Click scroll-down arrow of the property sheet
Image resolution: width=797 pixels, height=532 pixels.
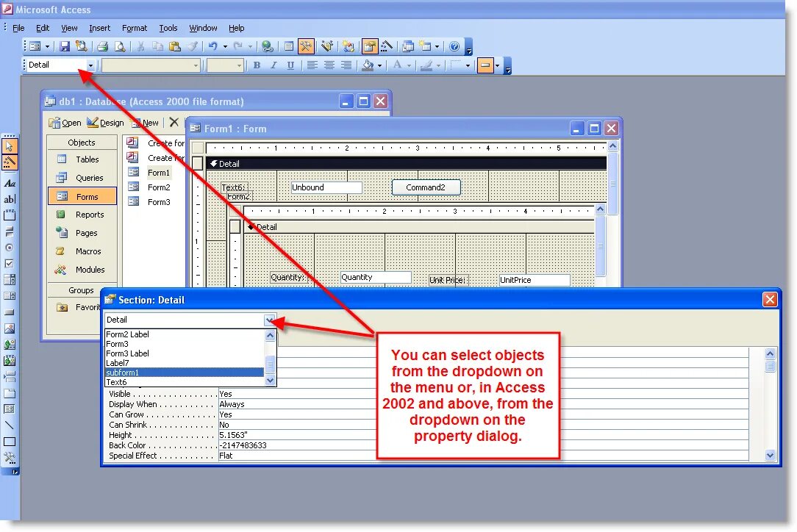770,456
